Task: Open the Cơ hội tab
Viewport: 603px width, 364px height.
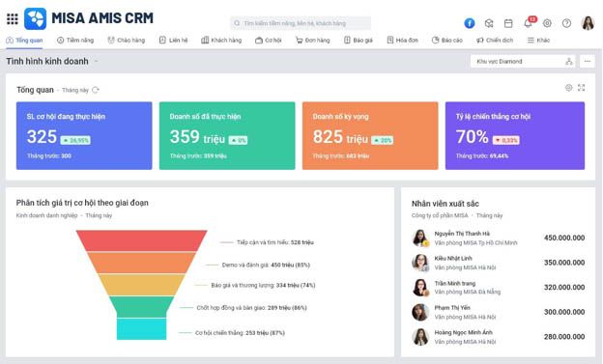Action: click(x=268, y=40)
